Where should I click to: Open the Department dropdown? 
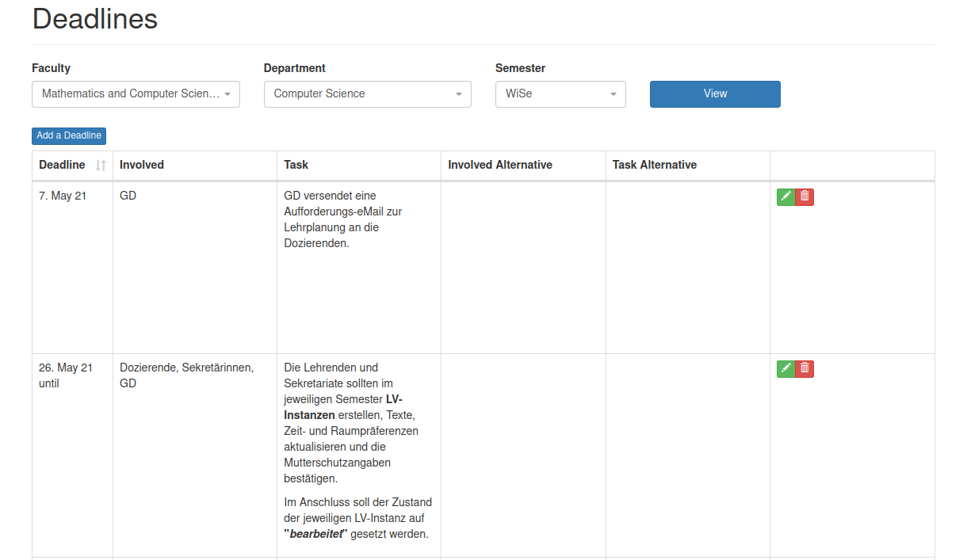click(x=368, y=94)
